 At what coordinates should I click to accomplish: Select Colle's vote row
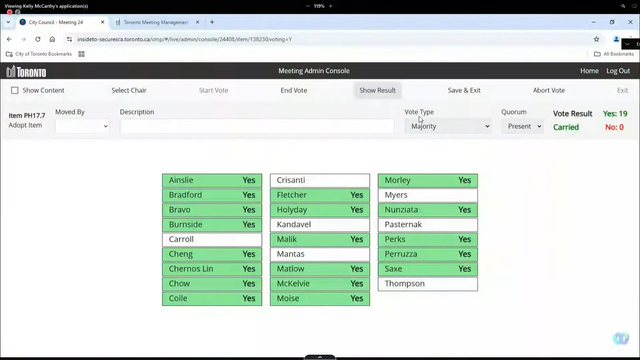click(212, 298)
